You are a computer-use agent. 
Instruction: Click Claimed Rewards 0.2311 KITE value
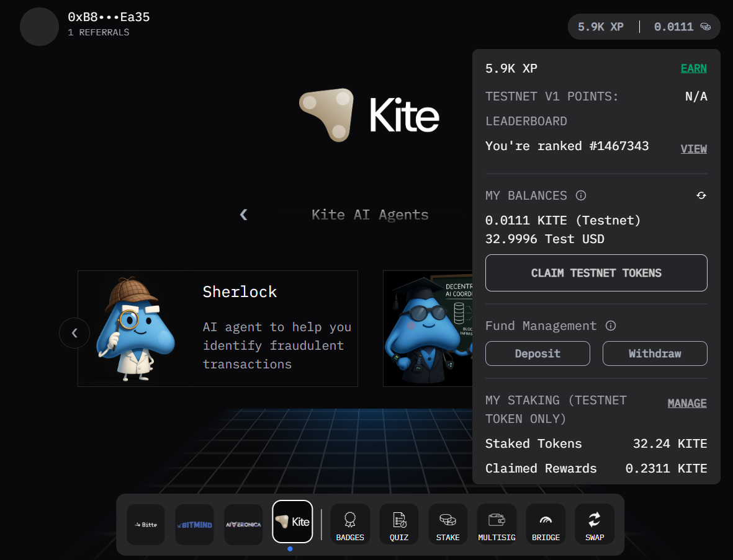tap(666, 468)
